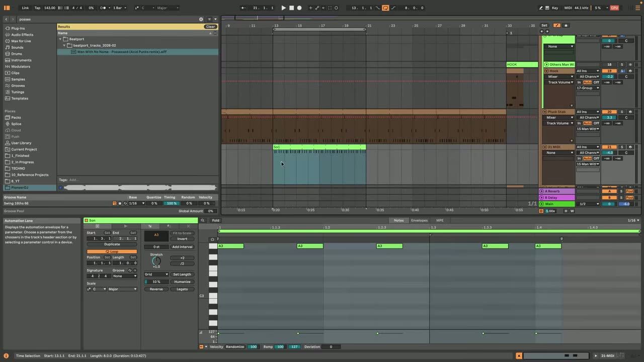
Task: Select Audio Effects in browser sidebar
Action: coord(22,35)
